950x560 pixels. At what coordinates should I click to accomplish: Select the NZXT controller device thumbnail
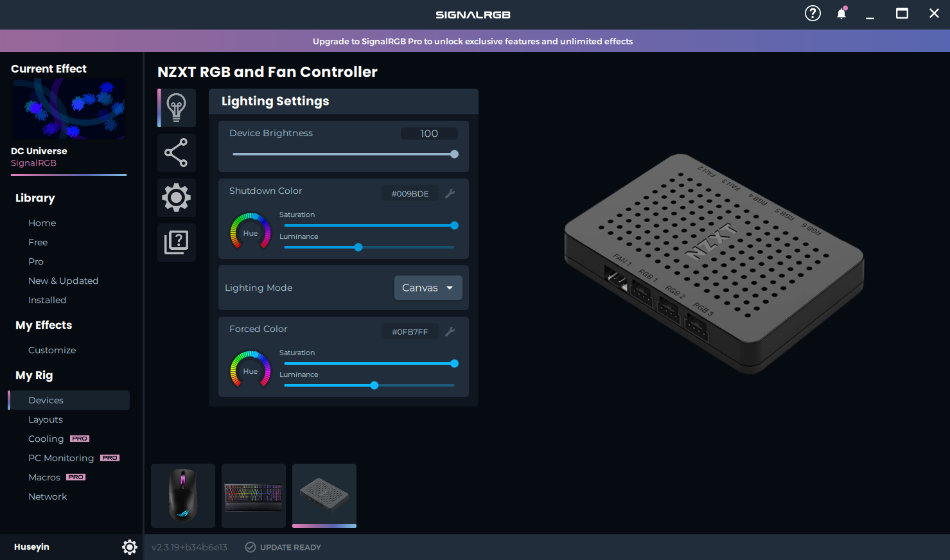click(x=324, y=496)
